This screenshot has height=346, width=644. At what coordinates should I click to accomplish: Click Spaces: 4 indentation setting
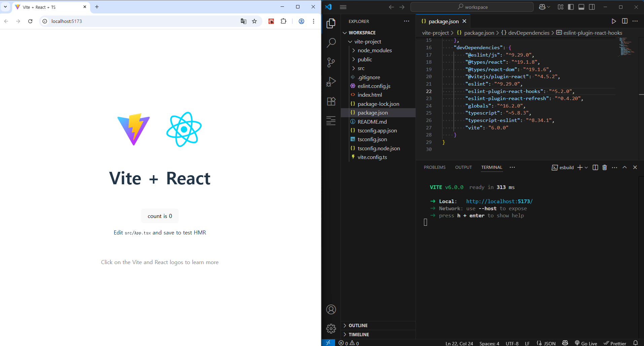[x=489, y=343]
